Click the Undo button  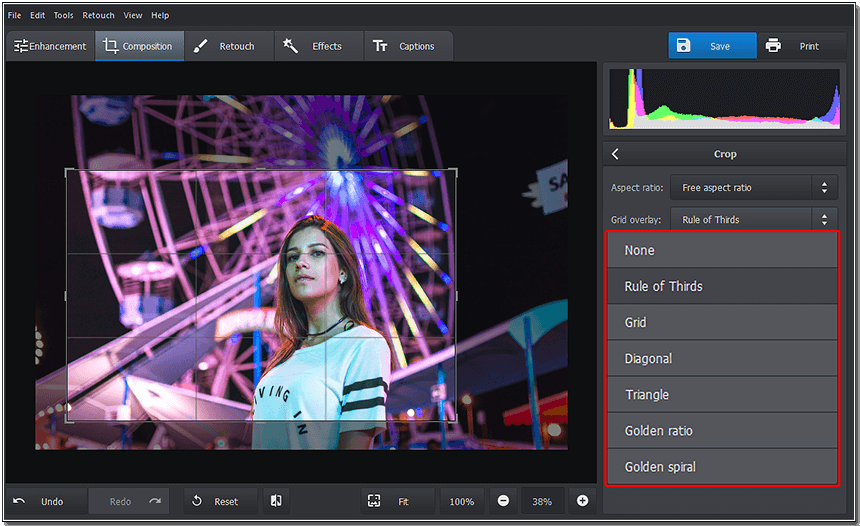(x=46, y=501)
